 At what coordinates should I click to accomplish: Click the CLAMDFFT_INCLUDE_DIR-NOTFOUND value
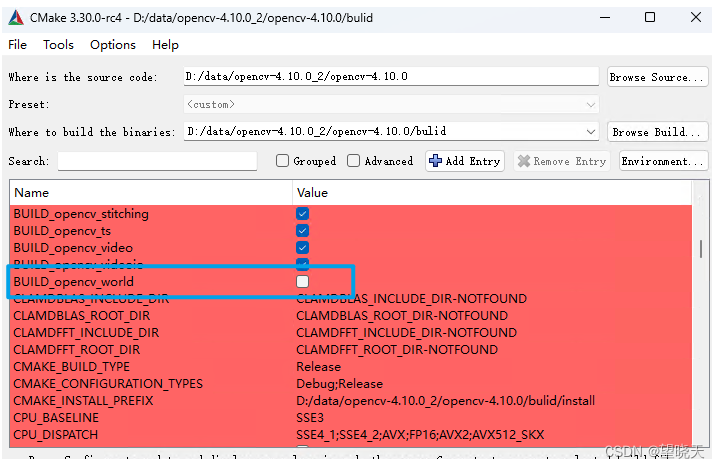tap(406, 333)
